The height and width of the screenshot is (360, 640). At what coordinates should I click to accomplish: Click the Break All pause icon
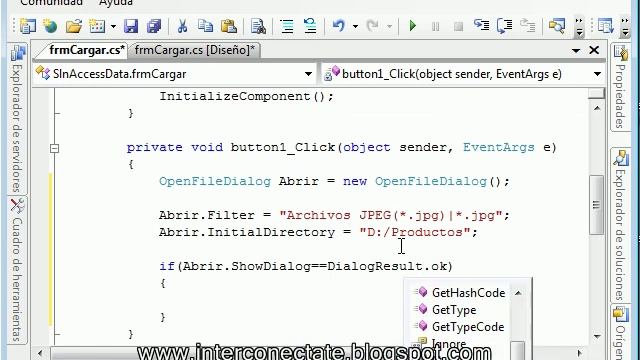coord(436,27)
